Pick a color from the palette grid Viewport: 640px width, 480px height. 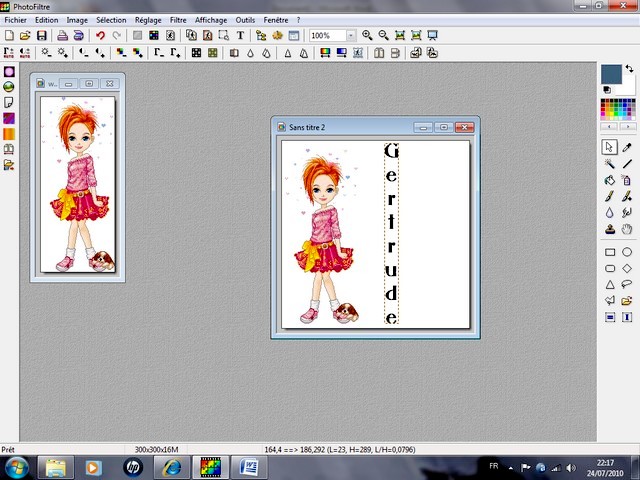click(x=618, y=109)
